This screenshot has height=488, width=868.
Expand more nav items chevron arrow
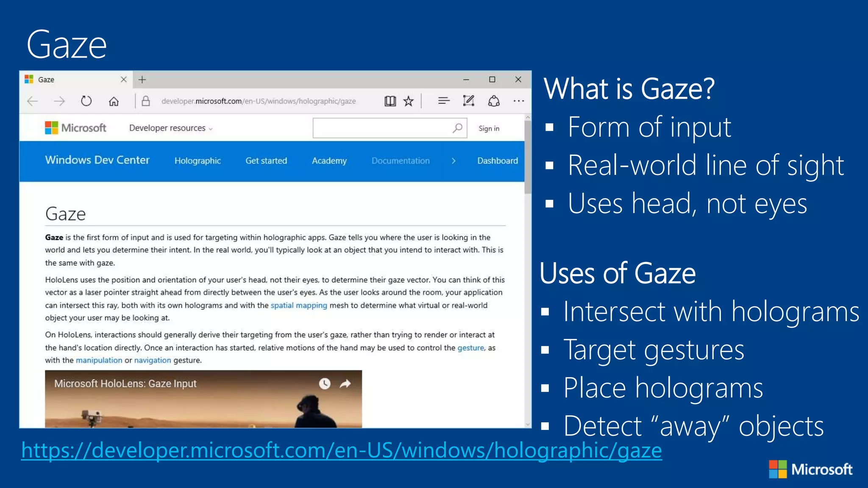coord(453,161)
